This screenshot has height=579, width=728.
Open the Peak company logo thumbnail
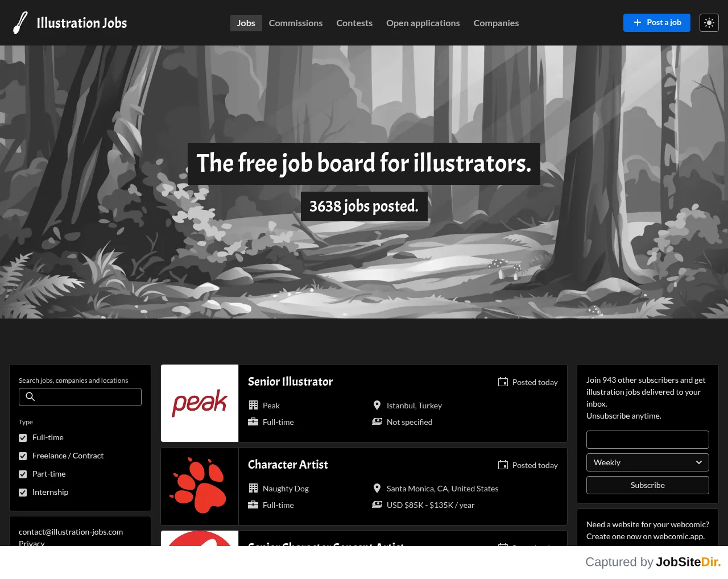[x=200, y=403]
